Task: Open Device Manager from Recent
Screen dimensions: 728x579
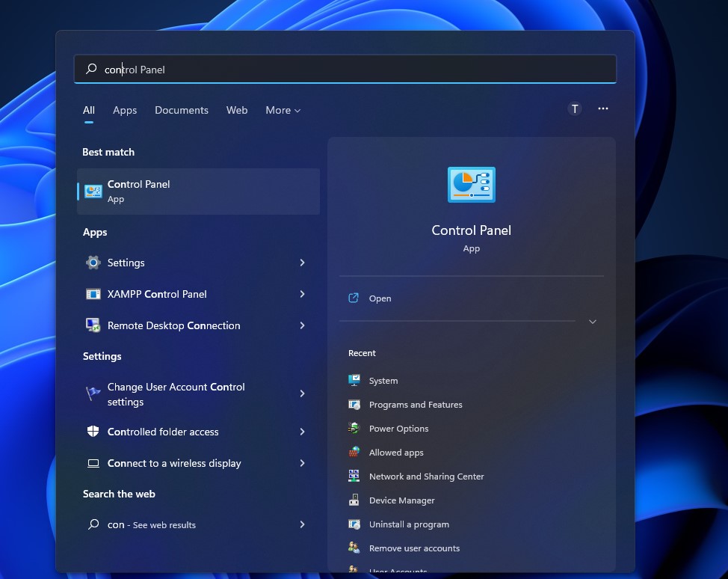Action: pyautogui.click(x=401, y=500)
